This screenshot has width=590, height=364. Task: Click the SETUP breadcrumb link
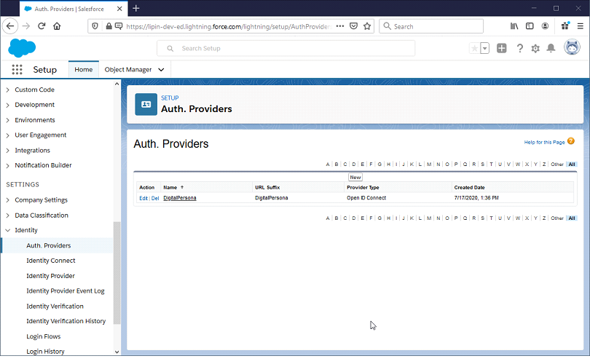(x=170, y=98)
